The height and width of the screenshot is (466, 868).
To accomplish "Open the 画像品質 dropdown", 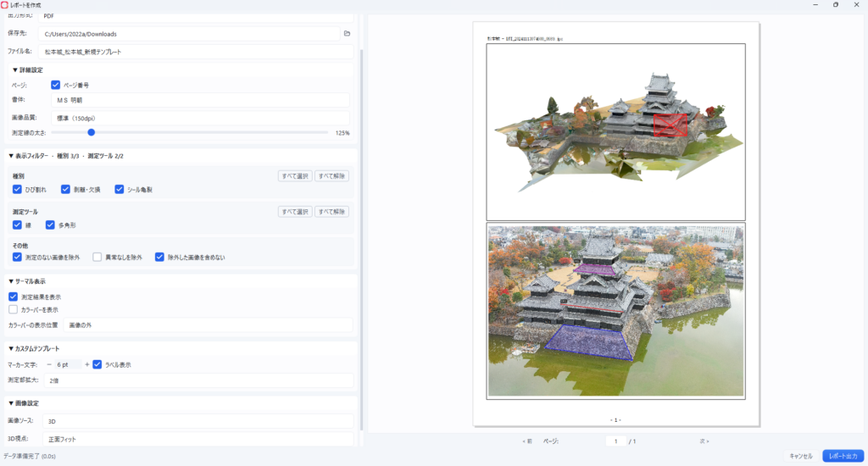I will point(200,118).
